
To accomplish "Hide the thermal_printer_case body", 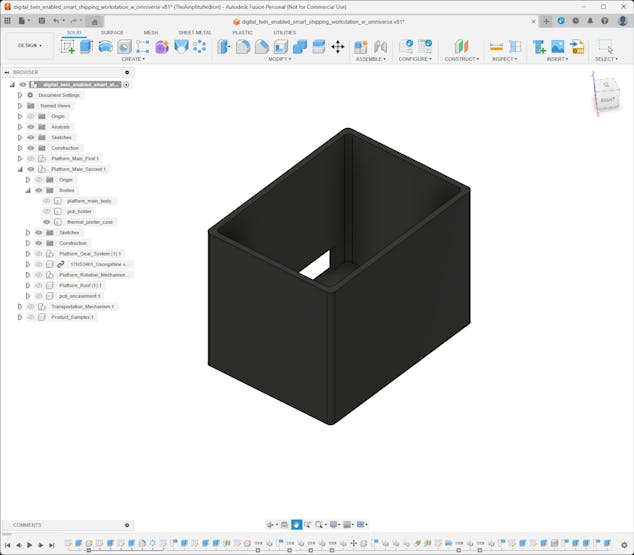I will [46, 222].
